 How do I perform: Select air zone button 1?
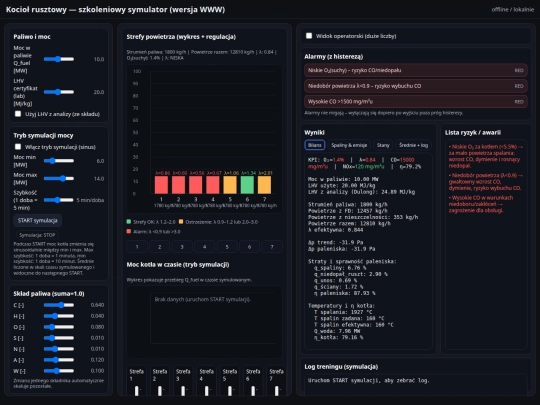pyautogui.click(x=137, y=247)
